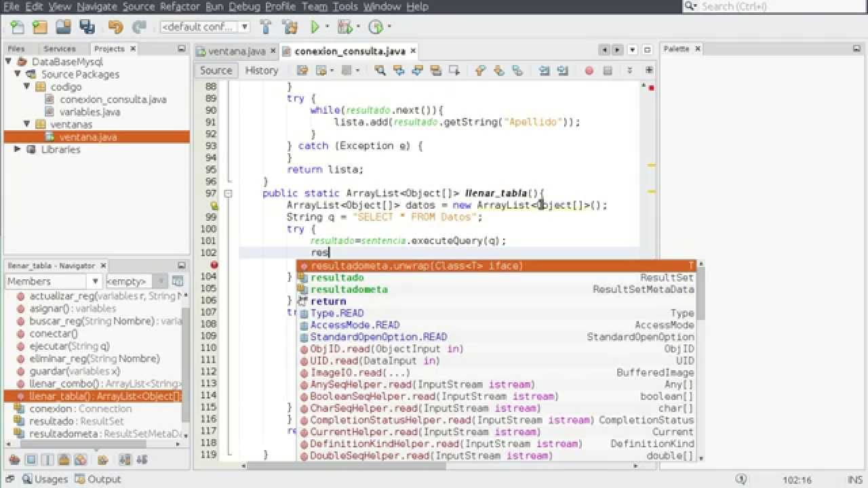Click the Shift Line Left icon
Screen dimensions: 868x488
pyautogui.click(x=544, y=70)
